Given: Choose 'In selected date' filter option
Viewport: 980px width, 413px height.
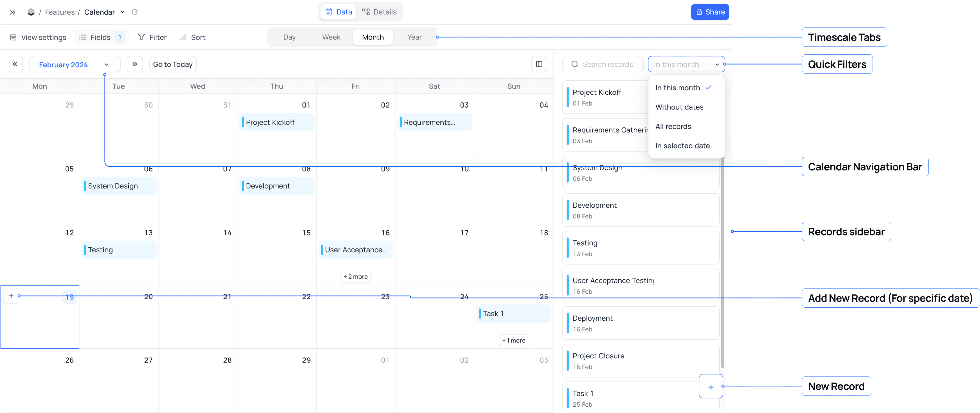Looking at the screenshot, I should click(x=682, y=146).
